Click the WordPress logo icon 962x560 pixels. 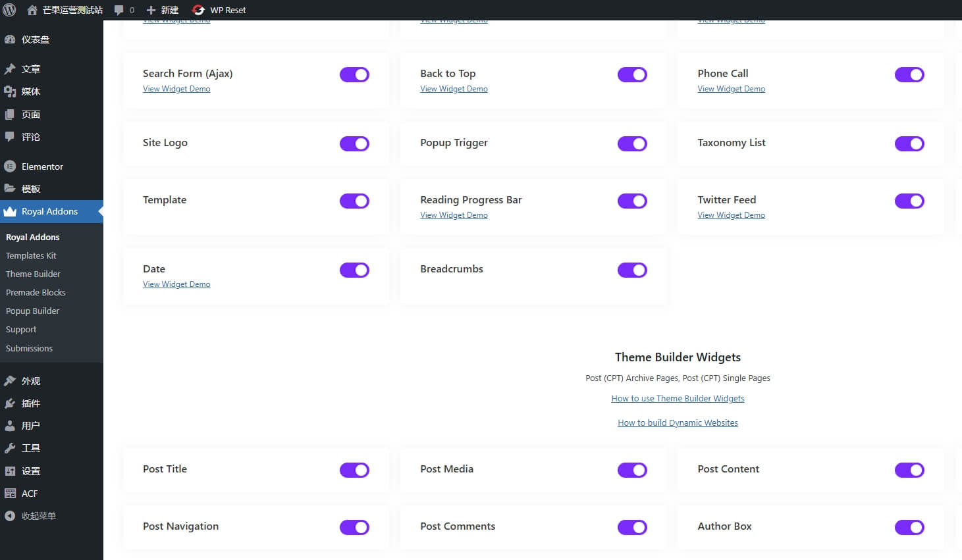click(9, 10)
